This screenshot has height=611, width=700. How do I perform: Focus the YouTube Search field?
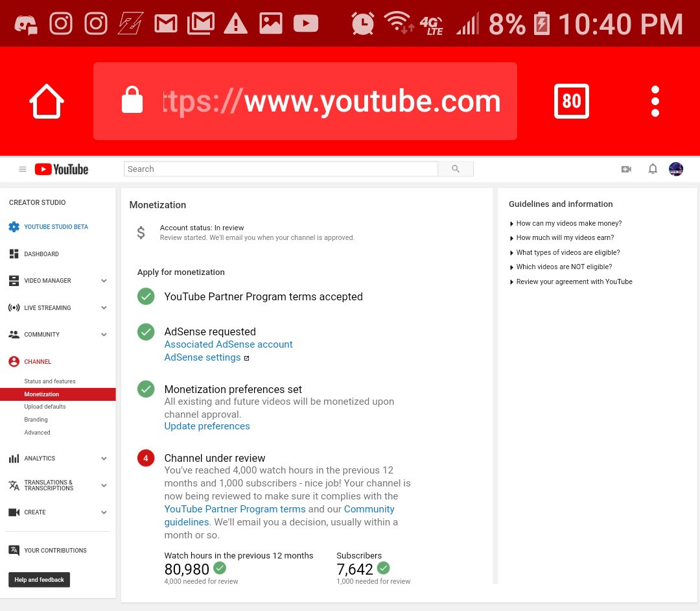click(x=281, y=169)
